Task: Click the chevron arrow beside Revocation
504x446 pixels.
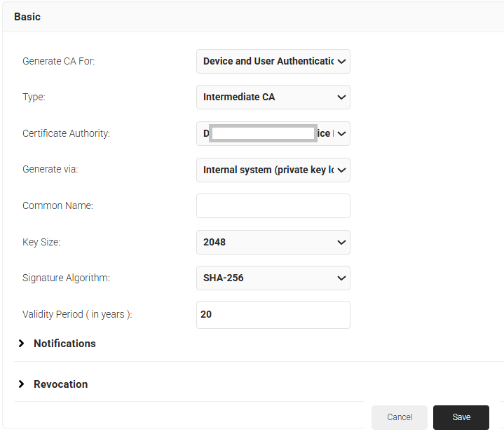Action: (21, 384)
